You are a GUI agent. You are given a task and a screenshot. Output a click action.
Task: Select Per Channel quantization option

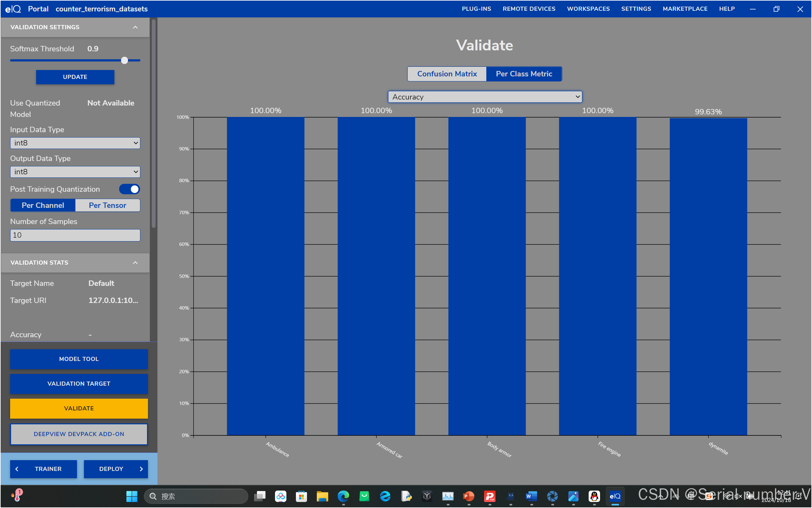click(x=43, y=205)
